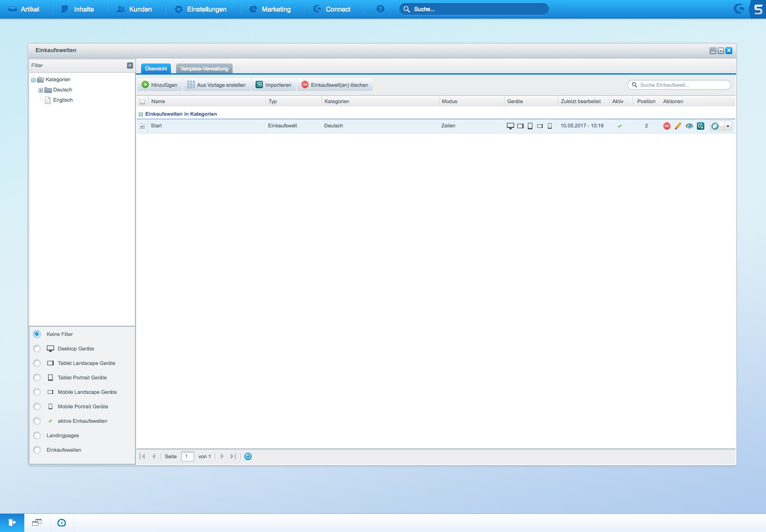Collapse the Filter panel with double-arrow icon
The image size is (766, 532).
pyautogui.click(x=130, y=65)
